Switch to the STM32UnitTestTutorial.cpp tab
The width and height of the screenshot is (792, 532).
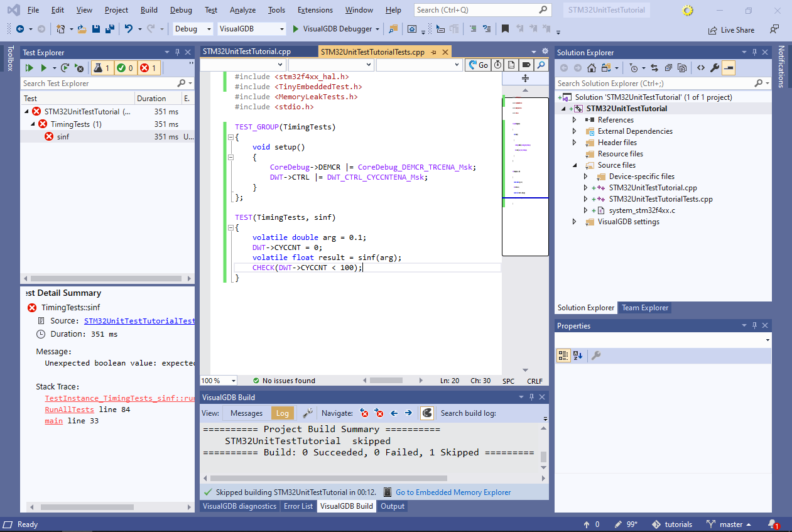247,52
